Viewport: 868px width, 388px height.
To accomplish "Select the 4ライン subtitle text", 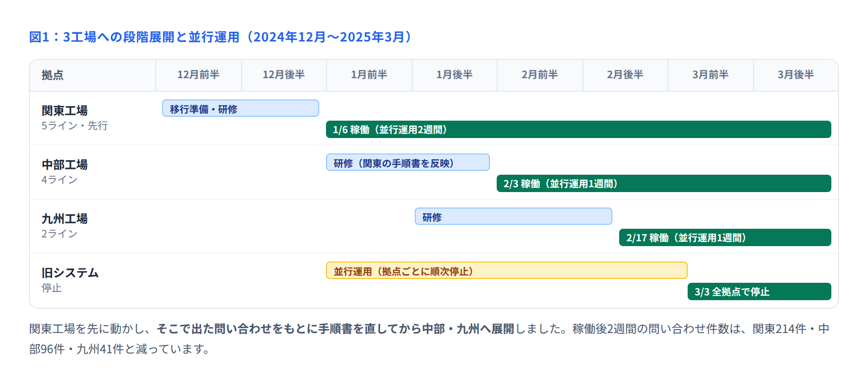I will point(59,180).
